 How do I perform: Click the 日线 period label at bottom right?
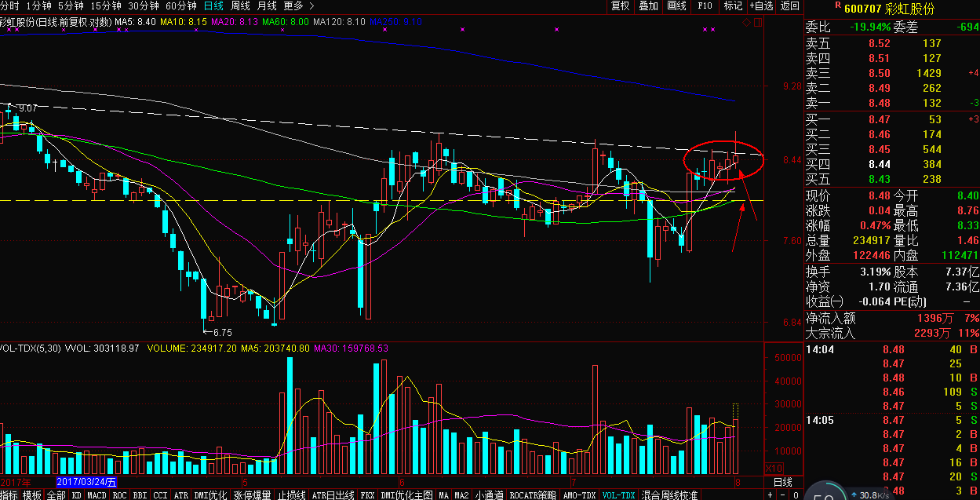point(782,481)
